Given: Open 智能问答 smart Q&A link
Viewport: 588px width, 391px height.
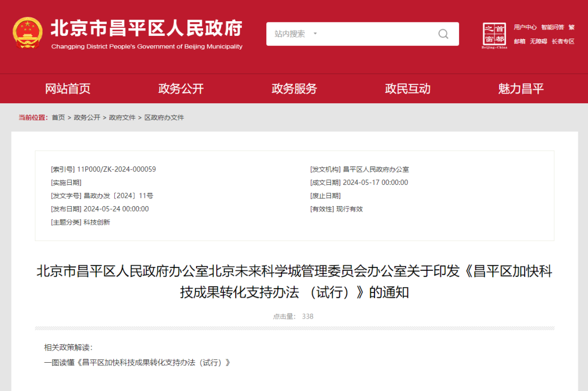Looking at the screenshot, I should click(x=552, y=27).
